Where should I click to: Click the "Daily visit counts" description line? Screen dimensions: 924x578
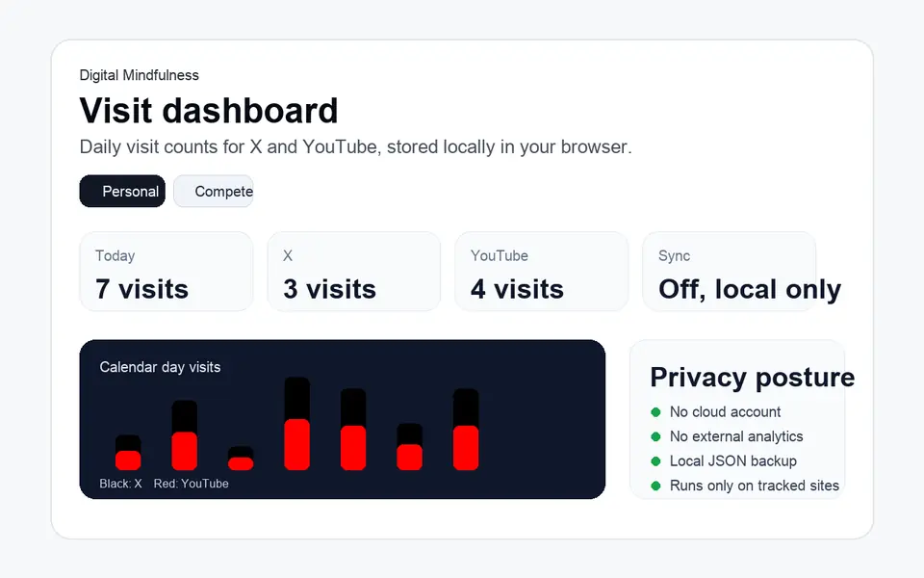tap(355, 146)
